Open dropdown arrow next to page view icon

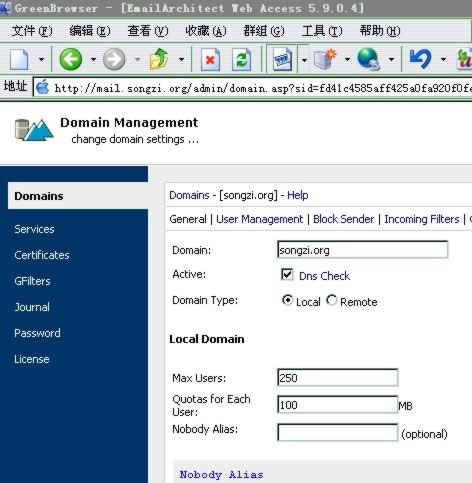[304, 60]
